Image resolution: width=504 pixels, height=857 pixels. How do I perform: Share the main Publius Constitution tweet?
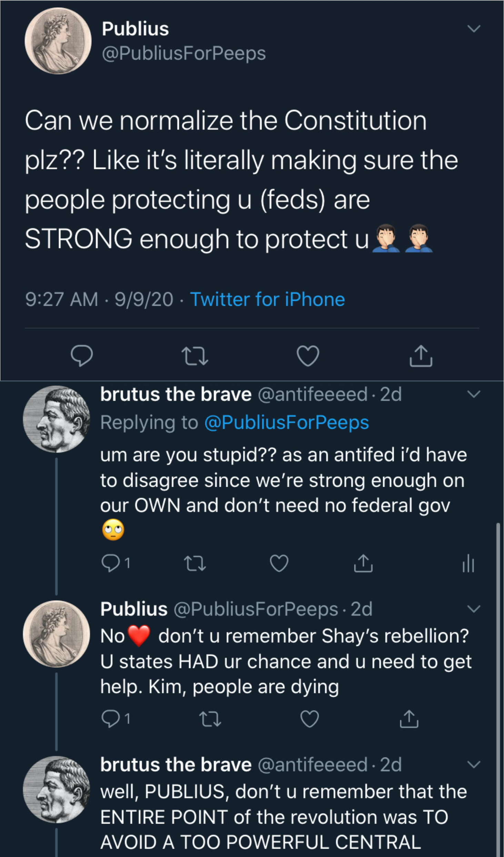(x=421, y=355)
